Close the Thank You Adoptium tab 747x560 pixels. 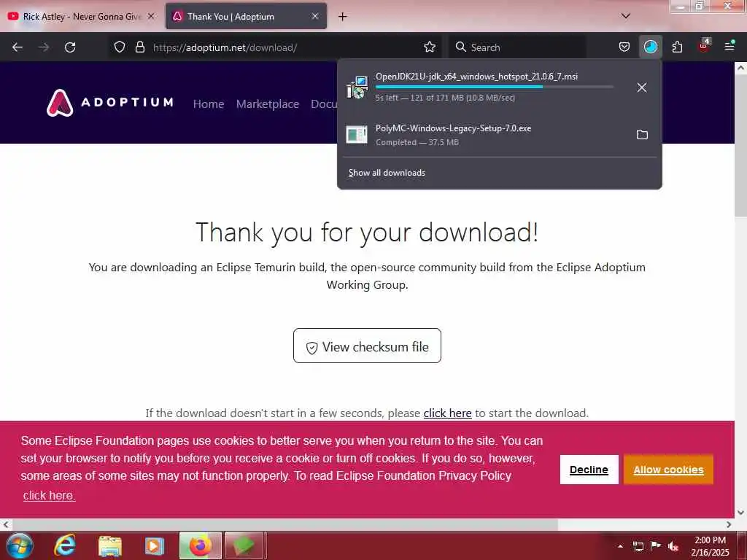pos(315,16)
